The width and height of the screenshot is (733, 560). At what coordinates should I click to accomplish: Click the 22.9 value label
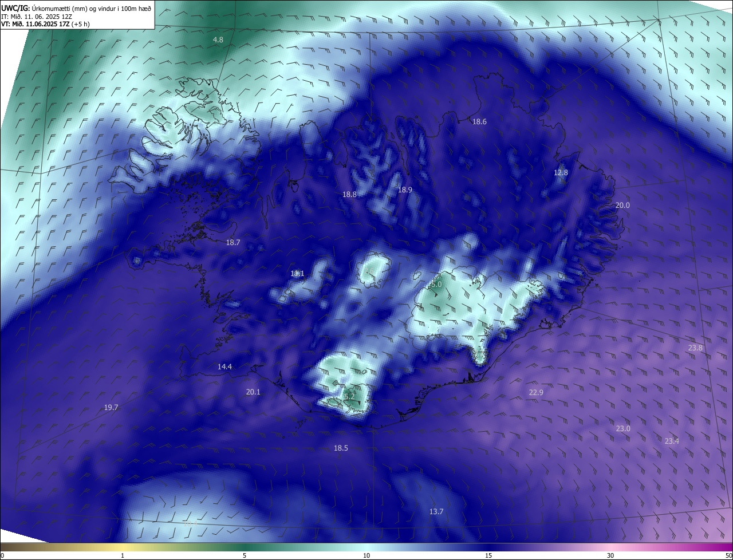tap(536, 392)
